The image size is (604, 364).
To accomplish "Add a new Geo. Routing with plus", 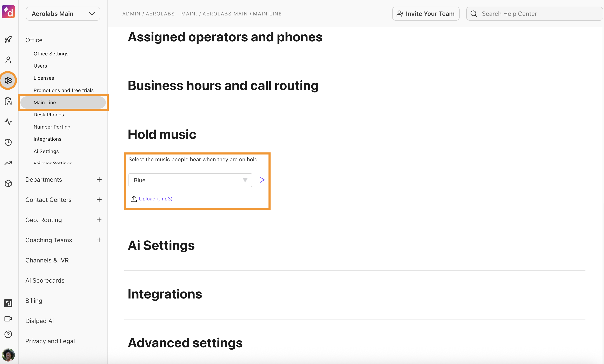I will [x=99, y=220].
